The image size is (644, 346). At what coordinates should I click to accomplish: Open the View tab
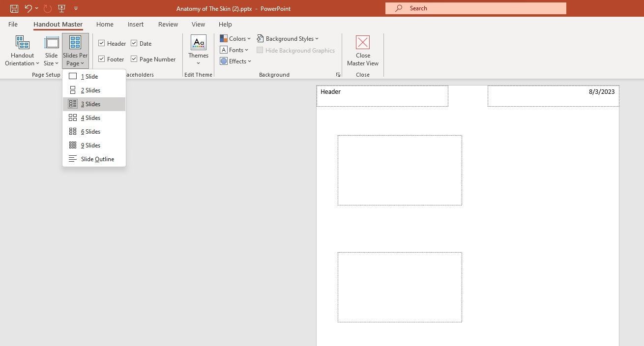pos(198,24)
